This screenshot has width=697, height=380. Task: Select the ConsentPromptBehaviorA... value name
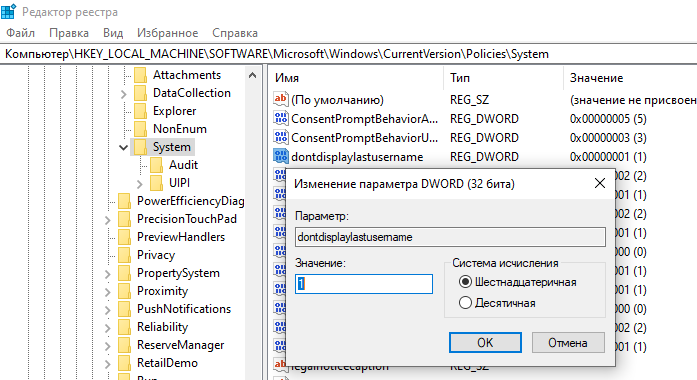365,119
